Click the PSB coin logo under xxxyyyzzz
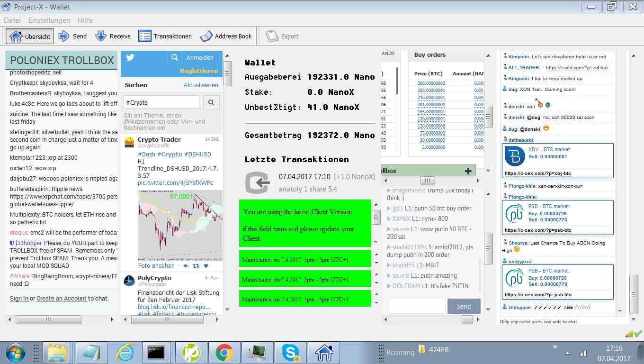This screenshot has width=644, height=364. (x=514, y=278)
